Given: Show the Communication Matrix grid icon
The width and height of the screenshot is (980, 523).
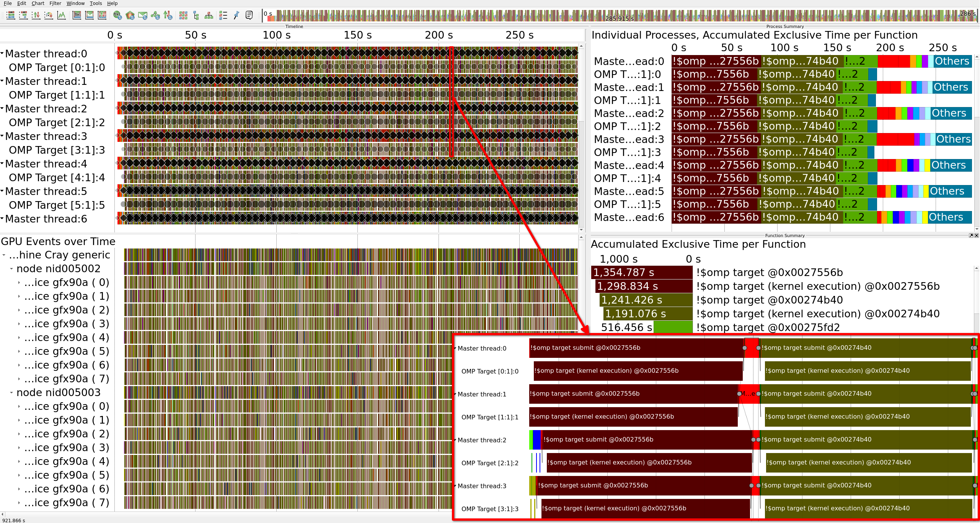Looking at the screenshot, I should 183,15.
